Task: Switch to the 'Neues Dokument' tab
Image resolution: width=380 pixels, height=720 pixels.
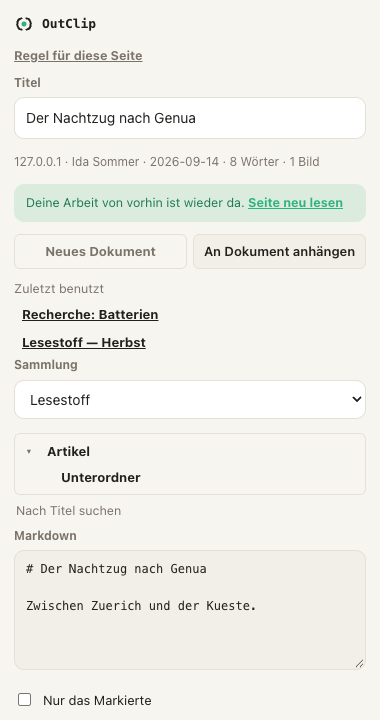Action: [101, 252]
